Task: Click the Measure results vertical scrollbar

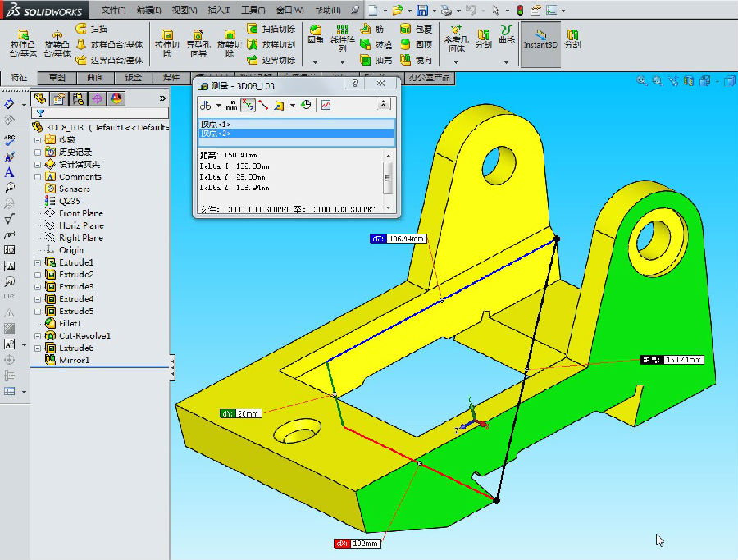Action: click(x=388, y=176)
